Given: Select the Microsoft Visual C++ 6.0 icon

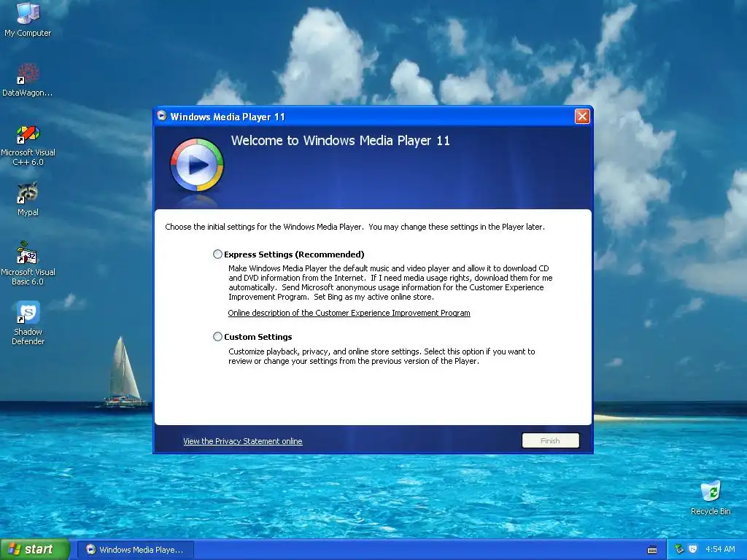Looking at the screenshot, I should click(28, 145).
